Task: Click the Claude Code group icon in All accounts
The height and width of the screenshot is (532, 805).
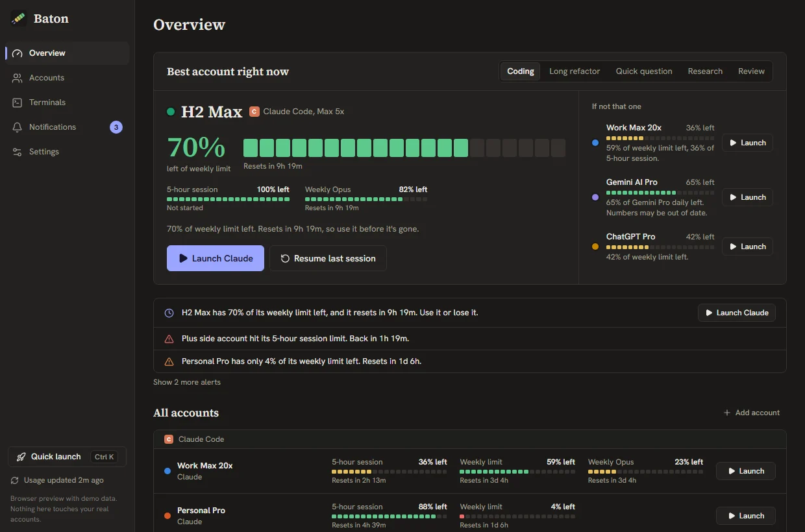Action: tap(169, 439)
